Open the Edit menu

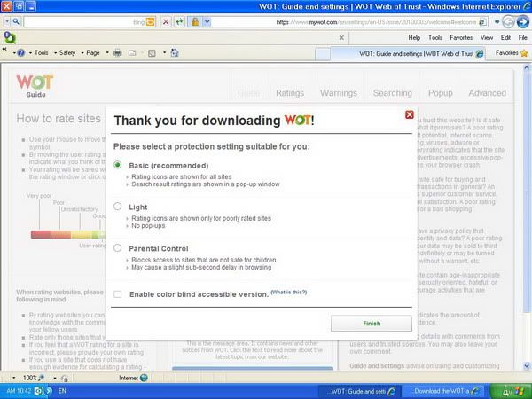click(505, 37)
